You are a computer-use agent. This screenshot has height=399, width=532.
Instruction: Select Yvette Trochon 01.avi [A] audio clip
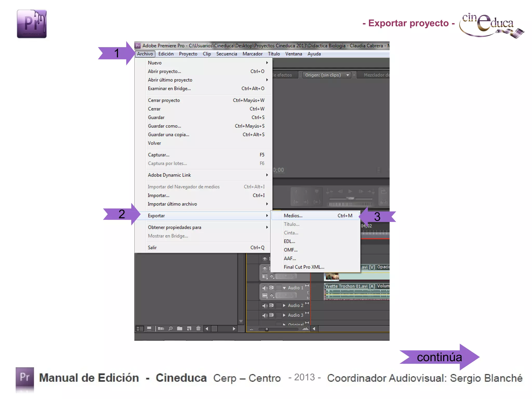(357, 292)
